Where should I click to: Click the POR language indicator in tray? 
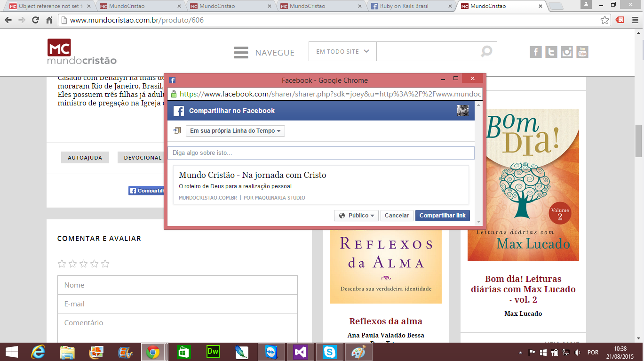[593, 353]
